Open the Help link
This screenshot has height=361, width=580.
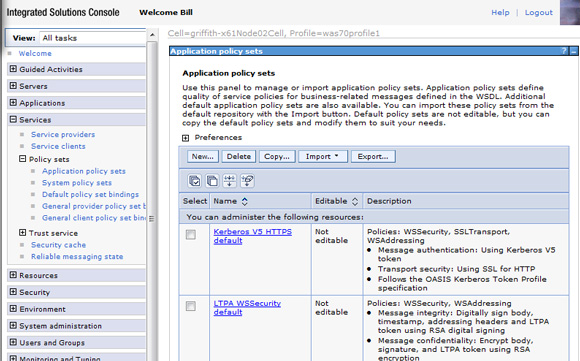(500, 12)
